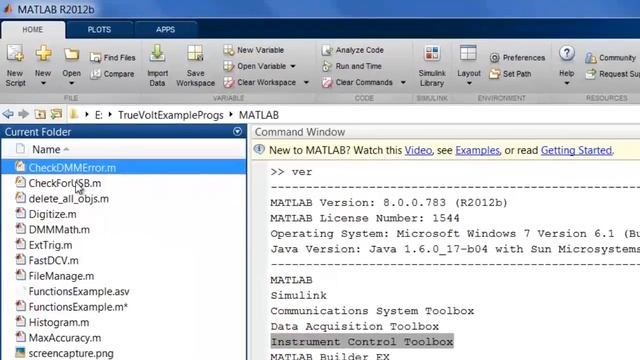Screen dimensions: 640x360
Task: Expand Clear Commands dropdown arrow
Action: click(x=403, y=82)
